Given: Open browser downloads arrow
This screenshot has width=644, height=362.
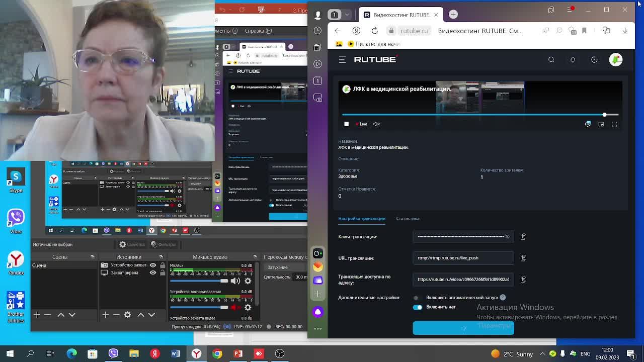Looking at the screenshot, I should click(625, 31).
